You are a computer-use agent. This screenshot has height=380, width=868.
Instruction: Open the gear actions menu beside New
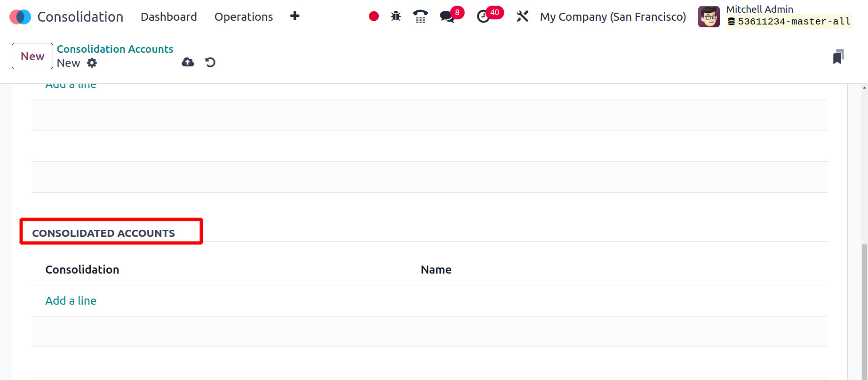92,63
